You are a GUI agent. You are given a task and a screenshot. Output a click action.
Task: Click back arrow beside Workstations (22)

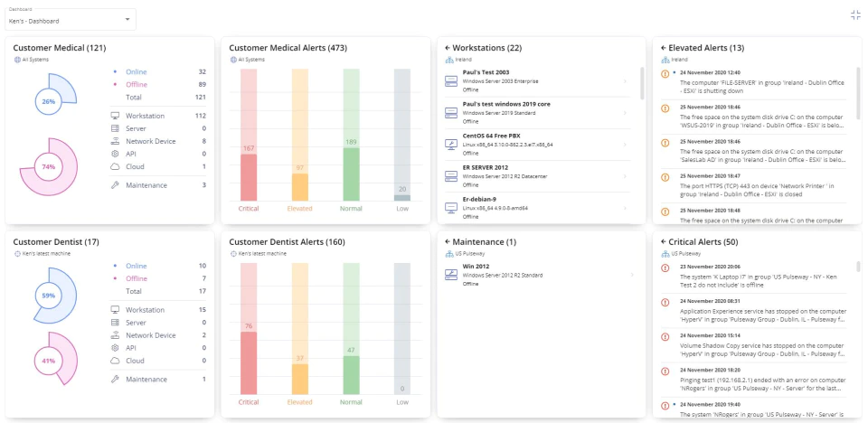pyautogui.click(x=448, y=48)
